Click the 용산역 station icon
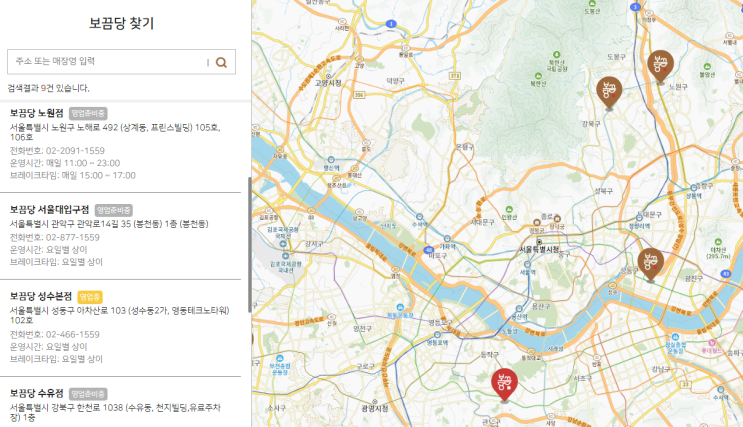 [x=519, y=309]
